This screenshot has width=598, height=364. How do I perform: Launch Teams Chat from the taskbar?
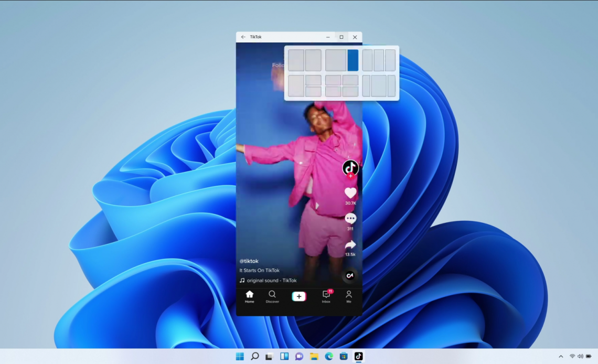click(299, 356)
